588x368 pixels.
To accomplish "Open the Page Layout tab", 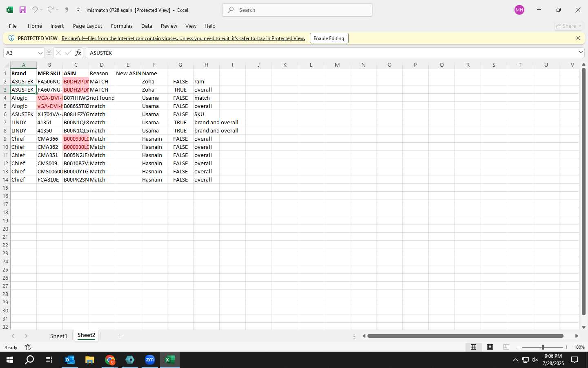I will point(87,26).
